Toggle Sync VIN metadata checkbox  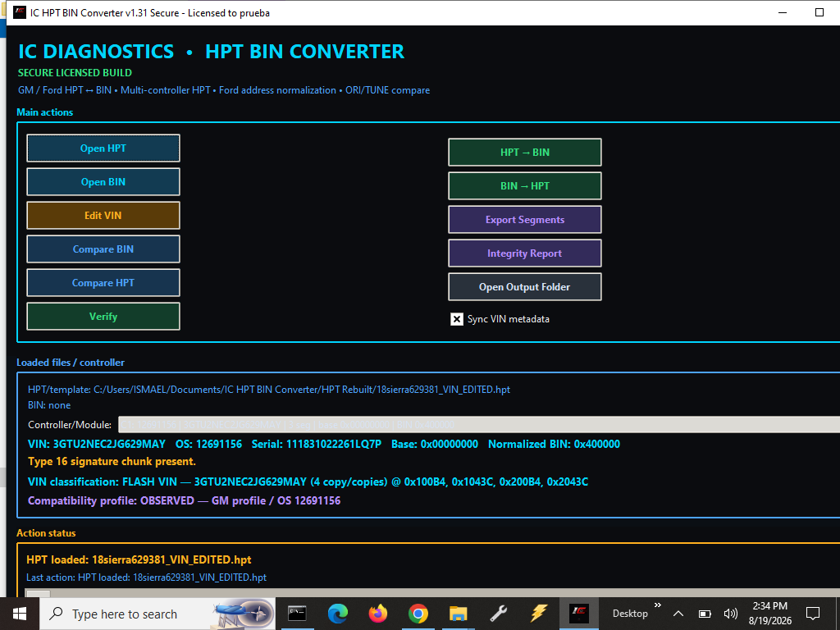(456, 319)
